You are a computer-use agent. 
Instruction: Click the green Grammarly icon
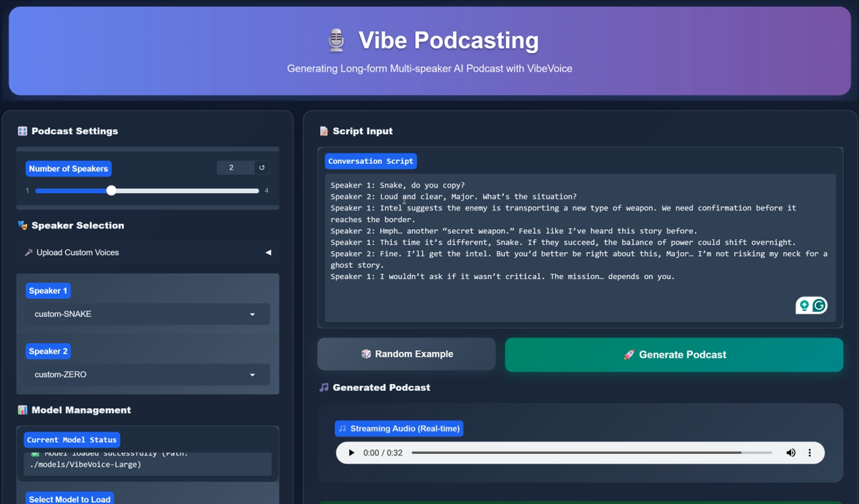[819, 306]
